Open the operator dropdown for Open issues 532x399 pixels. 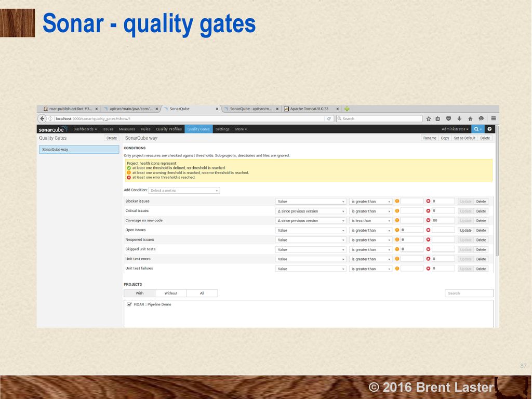coord(370,230)
